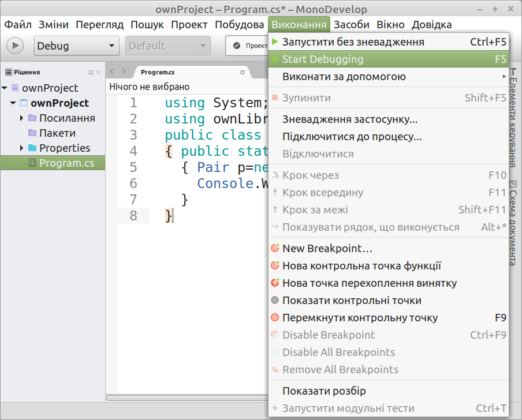The image size is (522, 420).
Task: Select the Пакети folder
Action: pos(57,133)
